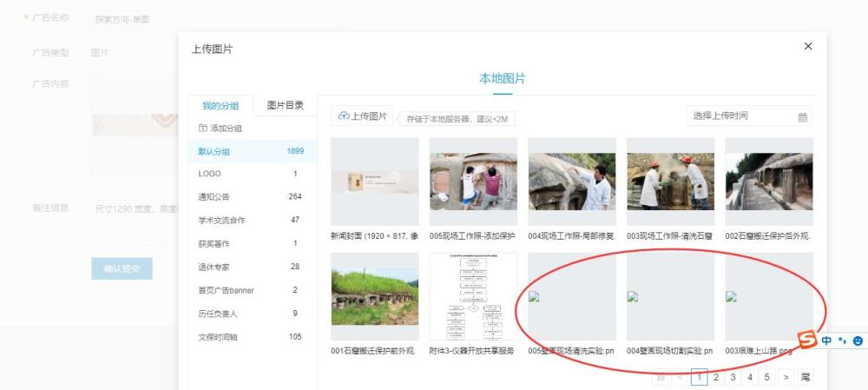Switch to the 我的分组 tab
The height and width of the screenshot is (390, 868).
tap(220, 106)
